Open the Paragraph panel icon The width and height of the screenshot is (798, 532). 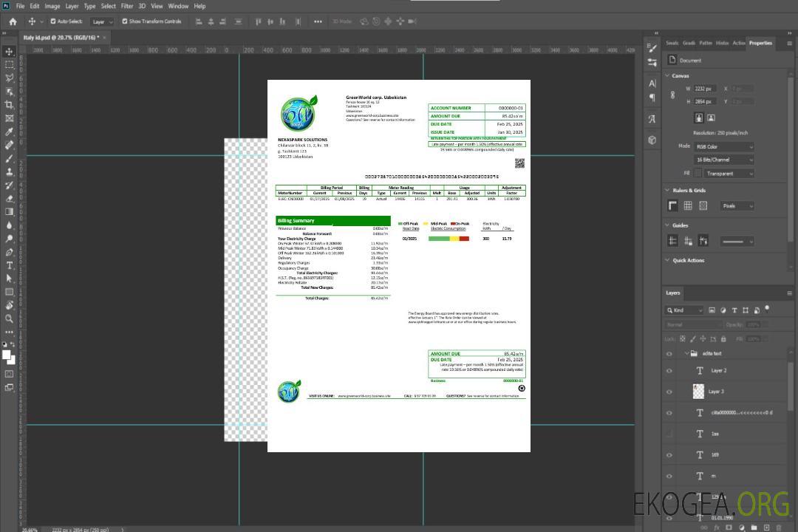click(652, 98)
